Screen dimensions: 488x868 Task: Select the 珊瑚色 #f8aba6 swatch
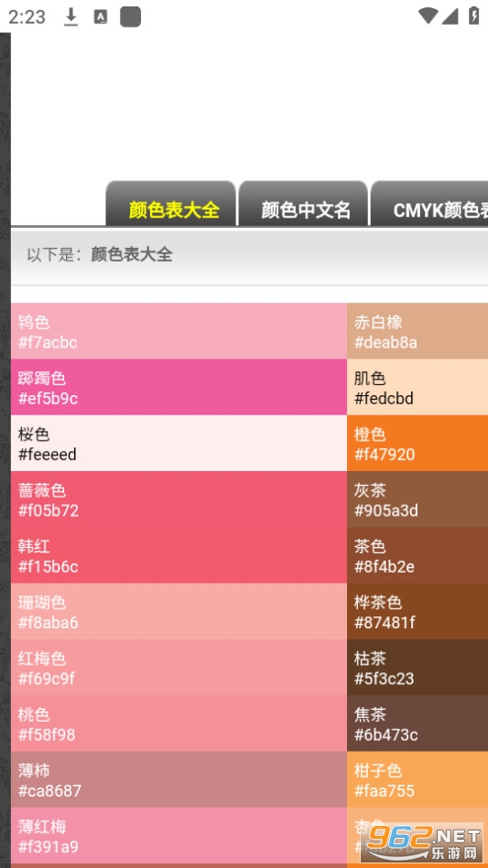(x=179, y=612)
